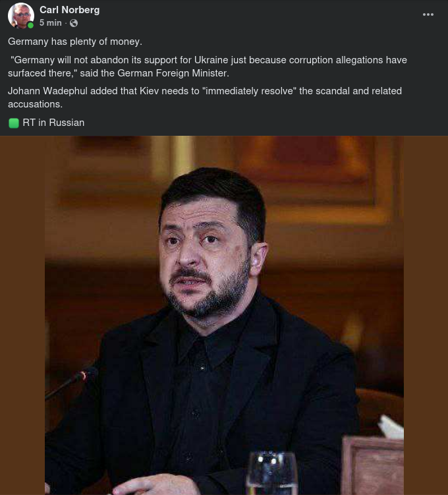Image resolution: width=448 pixels, height=495 pixels.
Task: Open the three-dot post options menu
Action: point(428,15)
